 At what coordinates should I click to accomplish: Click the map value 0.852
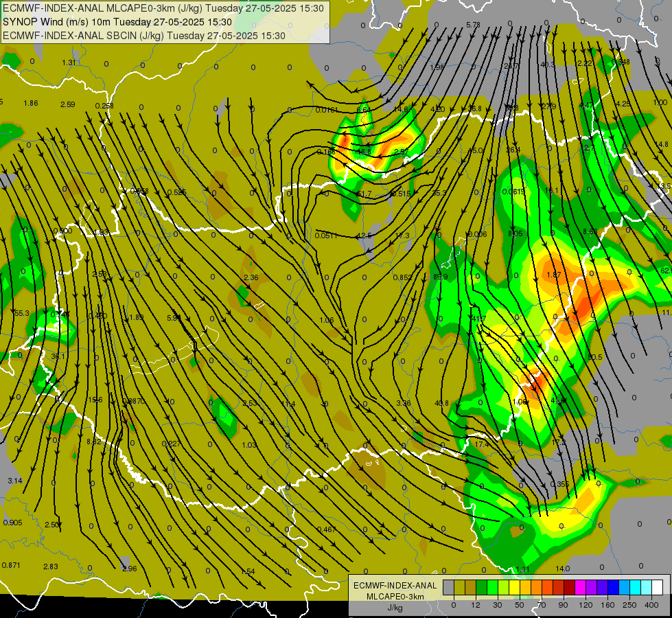[403, 277]
